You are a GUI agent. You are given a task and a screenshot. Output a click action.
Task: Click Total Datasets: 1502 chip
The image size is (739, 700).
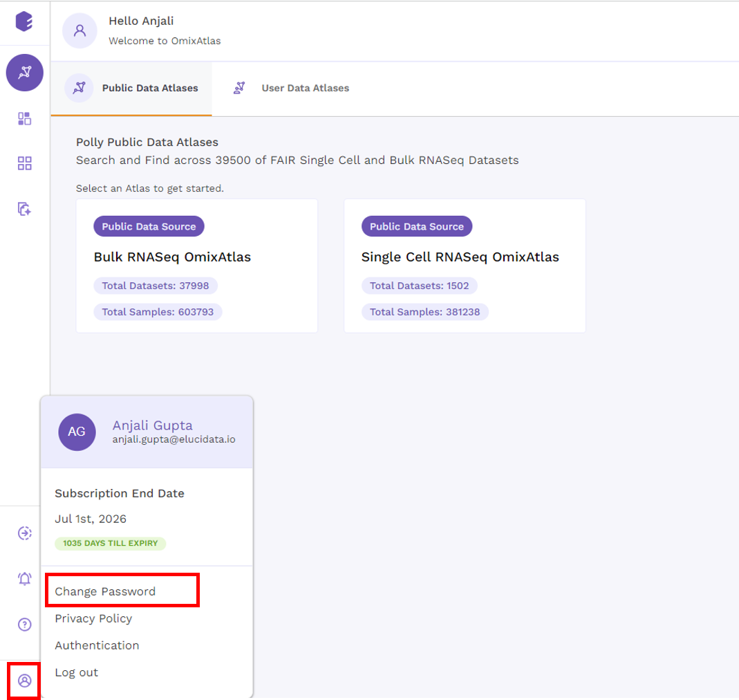pyautogui.click(x=420, y=286)
